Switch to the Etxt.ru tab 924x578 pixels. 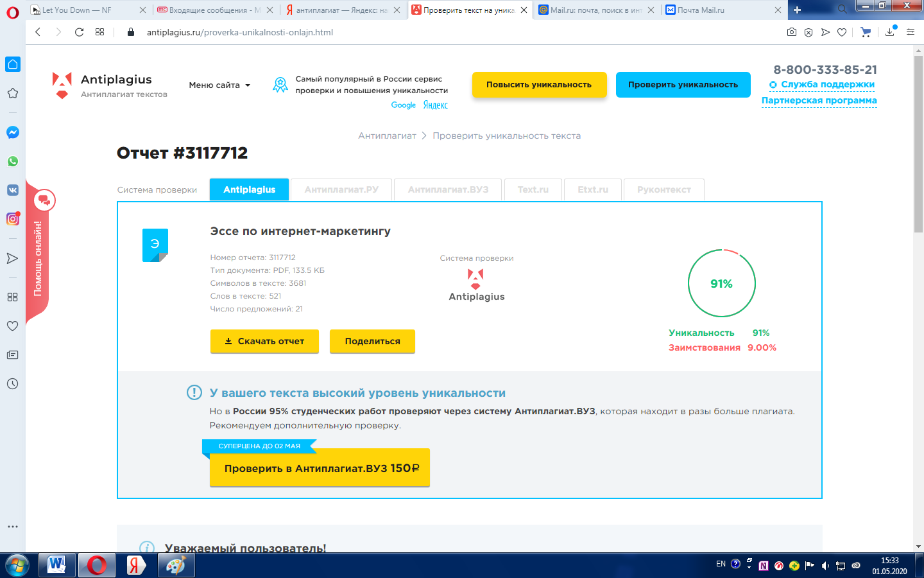click(x=593, y=189)
